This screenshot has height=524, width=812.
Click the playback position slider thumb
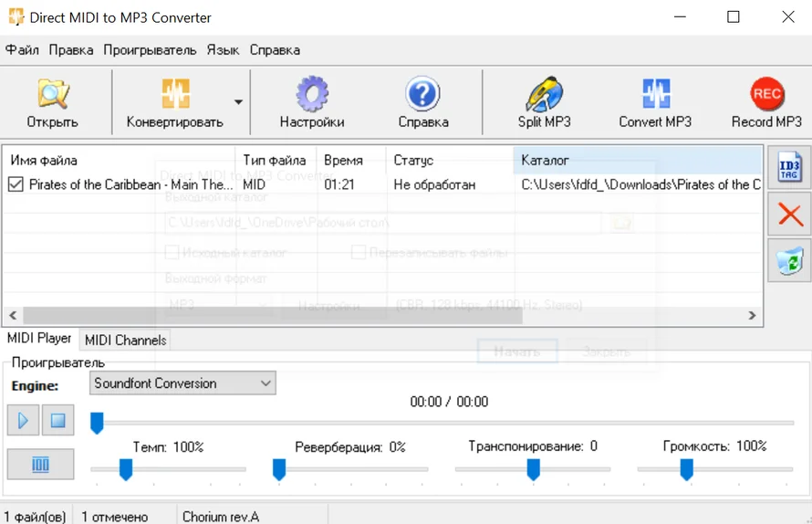97,423
